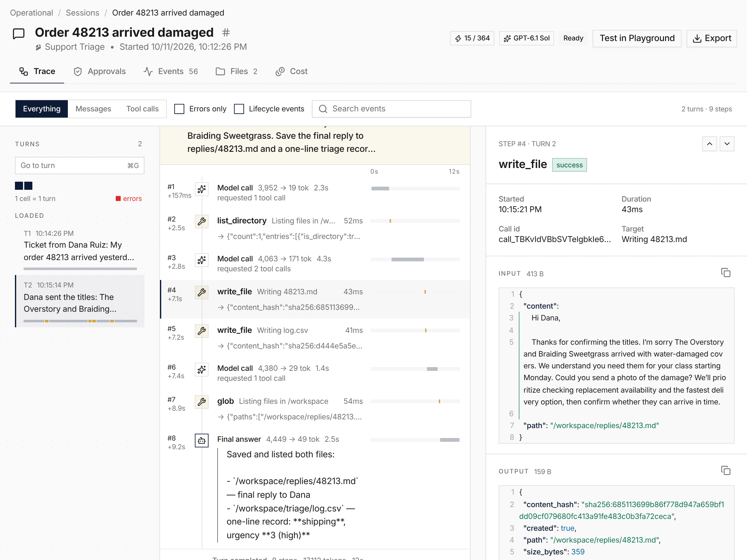Go to next step with down chevron

coord(727,144)
